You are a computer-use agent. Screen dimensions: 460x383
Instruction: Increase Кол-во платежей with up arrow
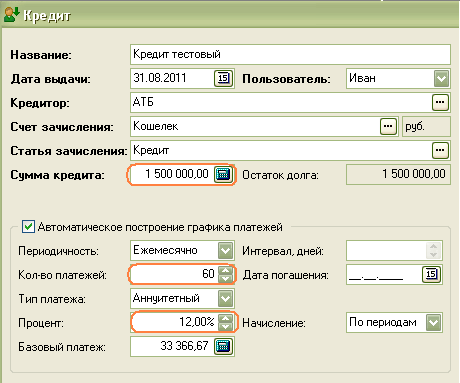point(226,271)
